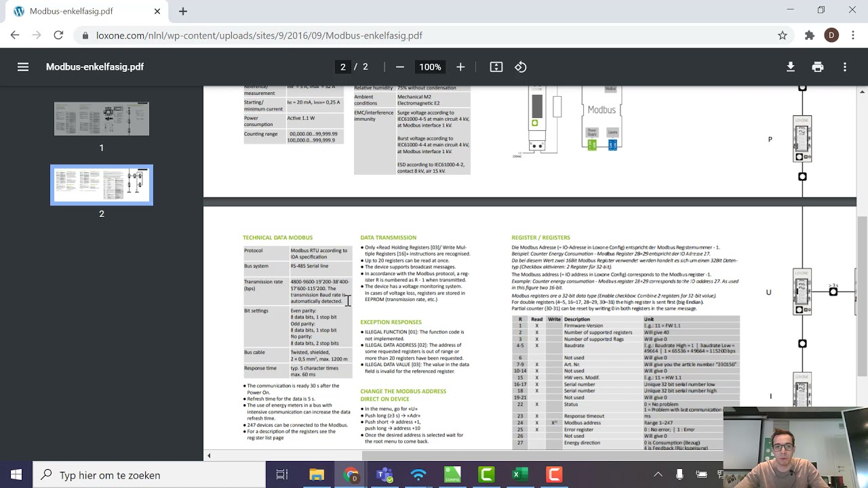Click the 'Bus cable' row label
This screenshot has width=868, height=488.
(254, 352)
